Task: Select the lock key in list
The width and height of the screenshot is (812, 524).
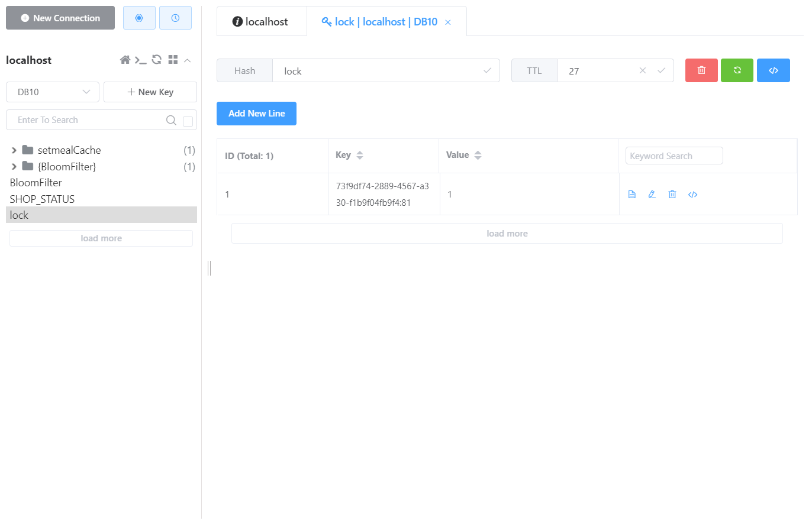Action: point(101,215)
